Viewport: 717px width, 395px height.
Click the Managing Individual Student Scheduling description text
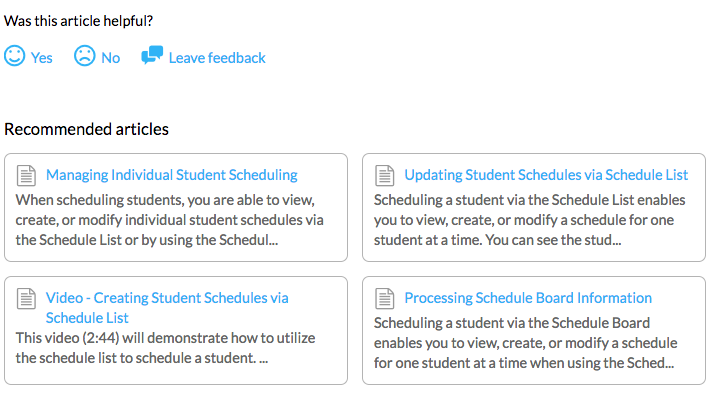(x=170, y=220)
